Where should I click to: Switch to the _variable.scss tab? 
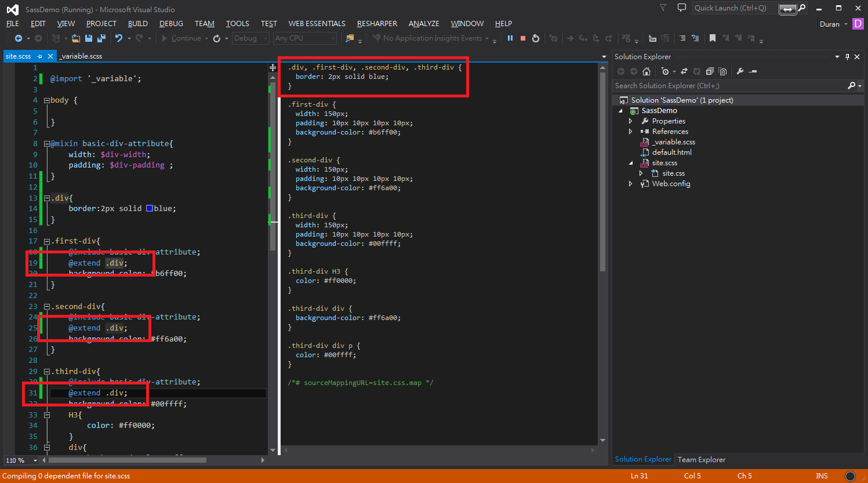[81, 56]
